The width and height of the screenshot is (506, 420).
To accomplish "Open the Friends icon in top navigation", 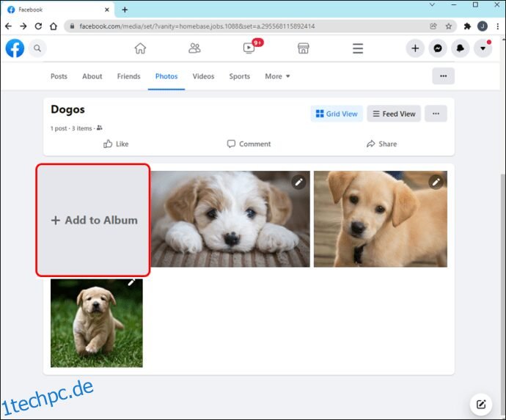I will tap(194, 48).
